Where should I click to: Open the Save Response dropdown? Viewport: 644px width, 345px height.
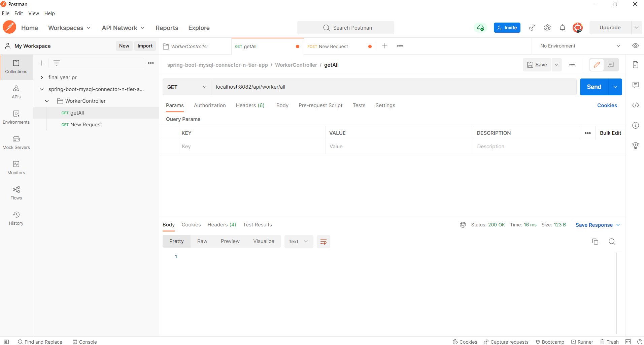[x=598, y=225]
